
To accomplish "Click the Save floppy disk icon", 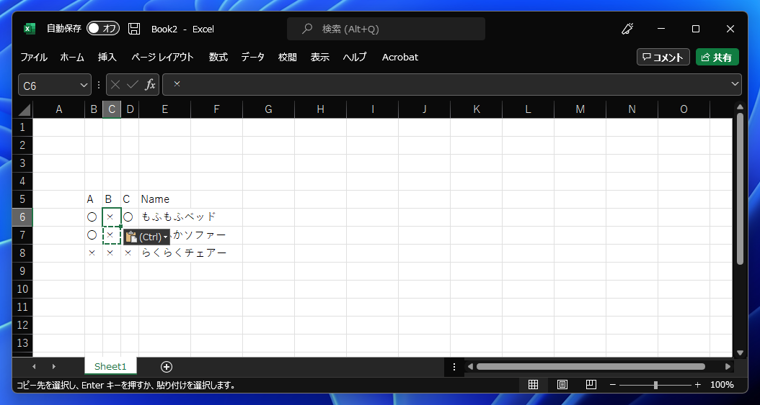I will coord(134,29).
